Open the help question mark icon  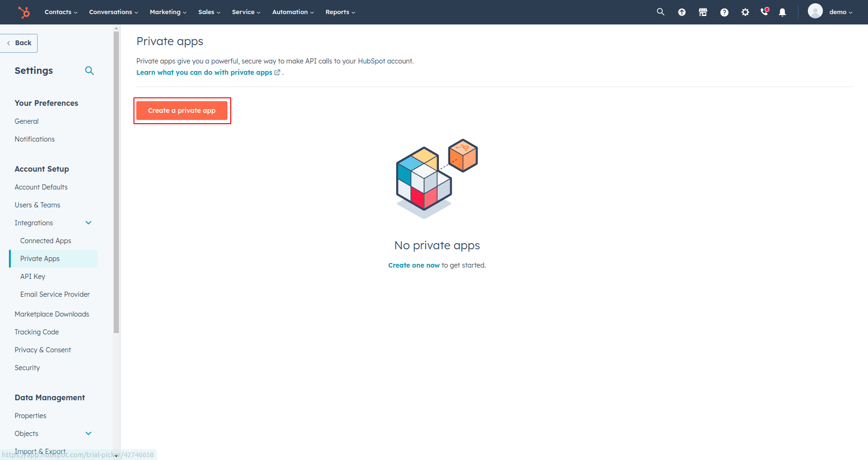pyautogui.click(x=724, y=12)
